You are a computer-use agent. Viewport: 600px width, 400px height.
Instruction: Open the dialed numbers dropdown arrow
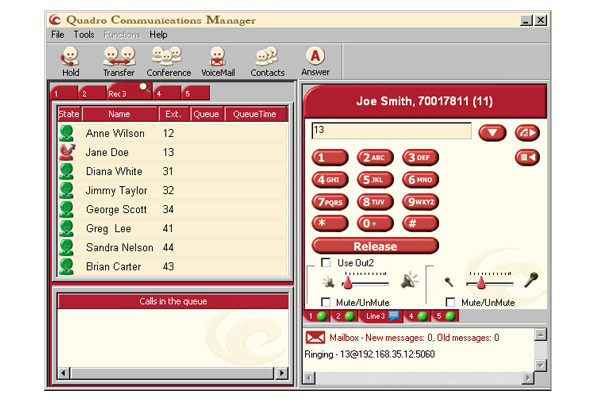492,133
